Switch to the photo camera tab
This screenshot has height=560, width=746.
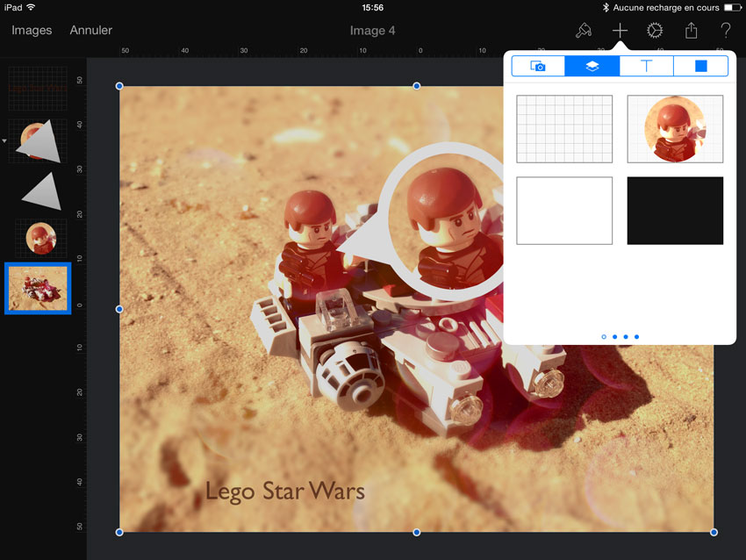click(x=538, y=66)
